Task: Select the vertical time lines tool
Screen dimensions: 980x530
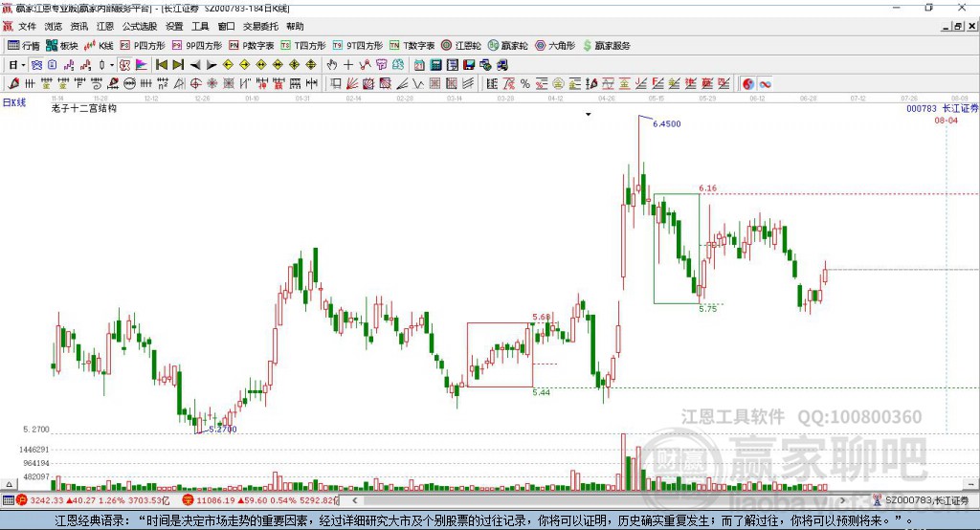Action: tap(30, 84)
